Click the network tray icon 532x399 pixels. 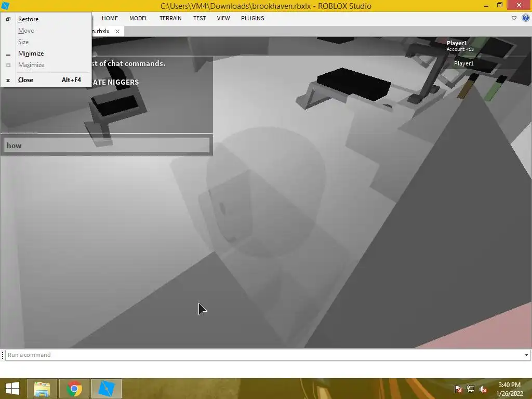(x=471, y=389)
